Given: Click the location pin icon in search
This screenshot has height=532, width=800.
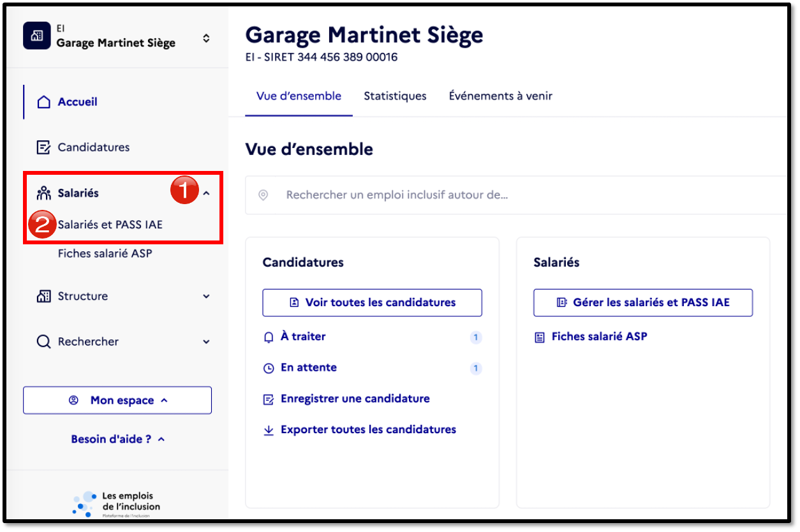Looking at the screenshot, I should point(263,195).
